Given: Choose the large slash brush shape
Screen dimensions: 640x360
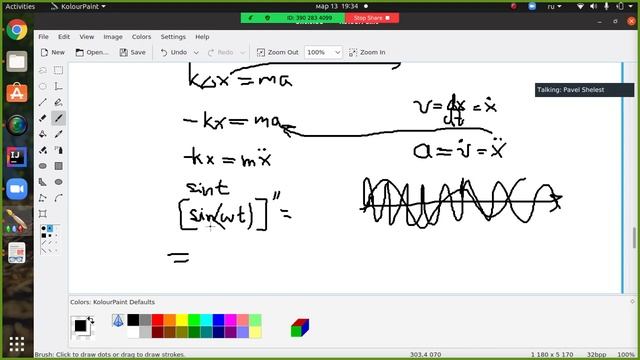Looking at the screenshot, I should point(44,243).
